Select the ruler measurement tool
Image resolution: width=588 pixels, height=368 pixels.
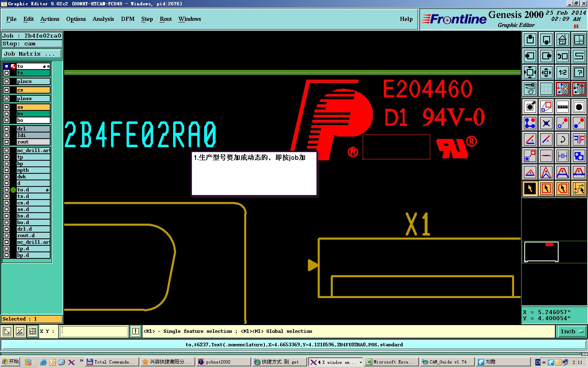click(563, 107)
